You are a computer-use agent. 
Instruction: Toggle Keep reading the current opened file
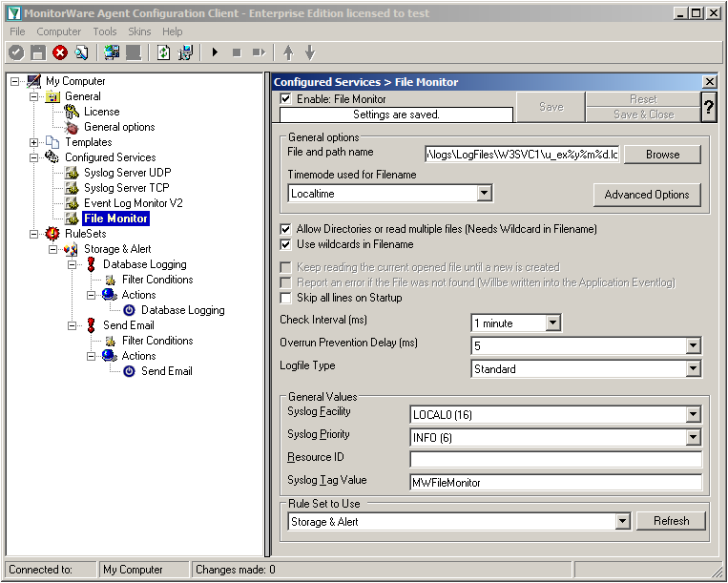tap(286, 267)
